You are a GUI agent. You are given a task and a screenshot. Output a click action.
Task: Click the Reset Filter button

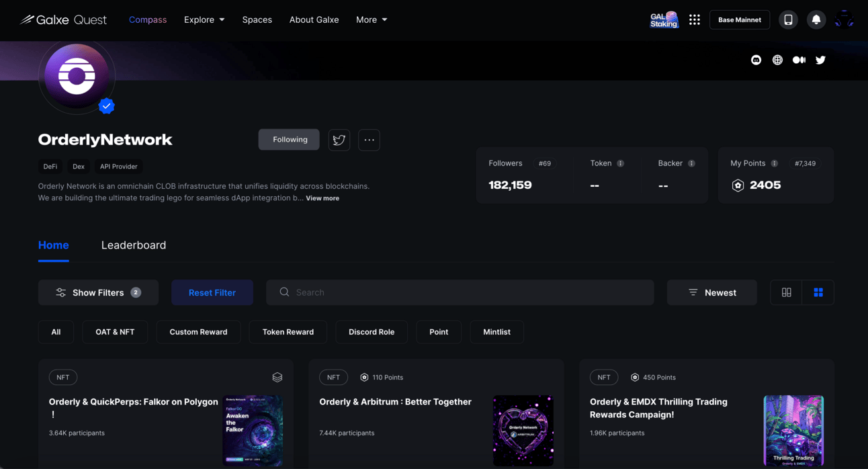tap(212, 292)
